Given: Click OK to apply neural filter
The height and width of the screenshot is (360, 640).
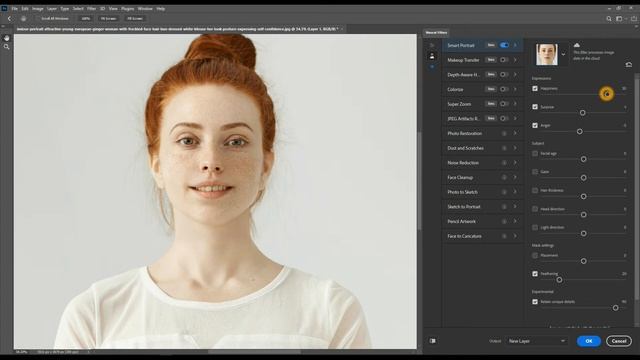Looking at the screenshot, I should point(589,341).
